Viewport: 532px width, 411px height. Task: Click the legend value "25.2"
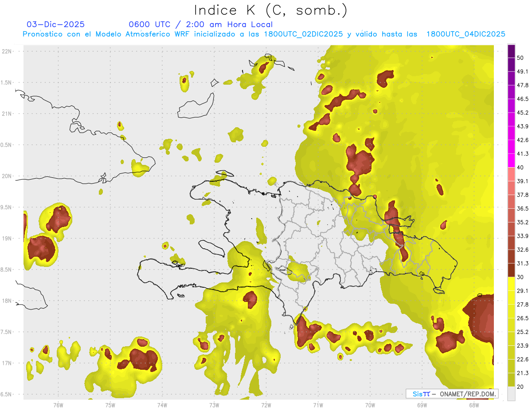click(x=523, y=332)
